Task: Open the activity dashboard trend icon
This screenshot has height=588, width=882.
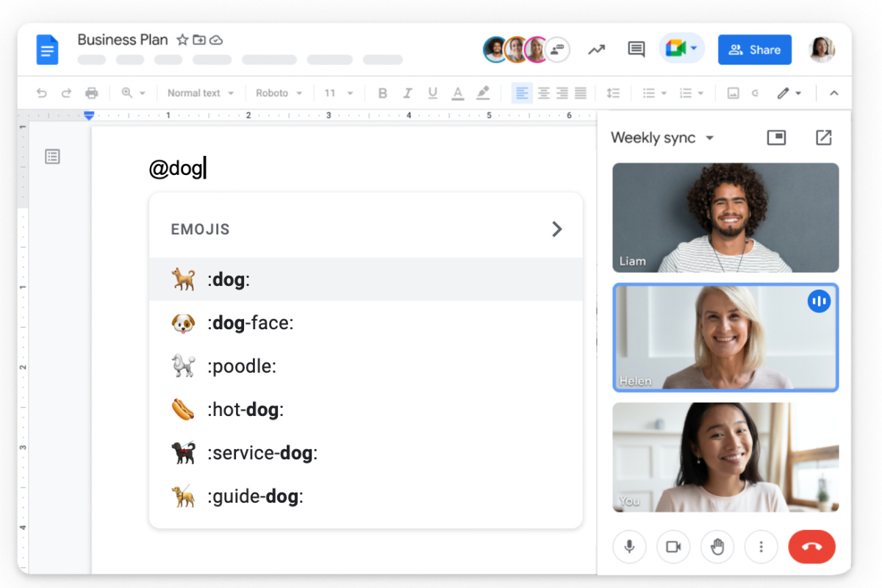Action: pos(596,50)
